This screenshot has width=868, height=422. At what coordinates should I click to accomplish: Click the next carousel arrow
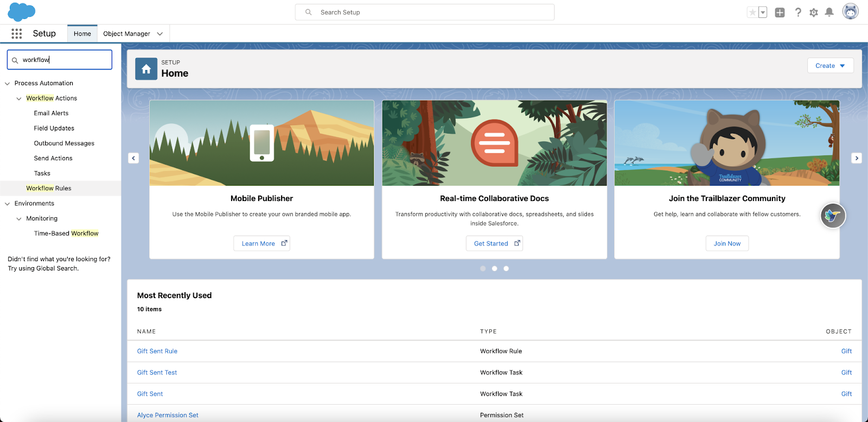(857, 158)
